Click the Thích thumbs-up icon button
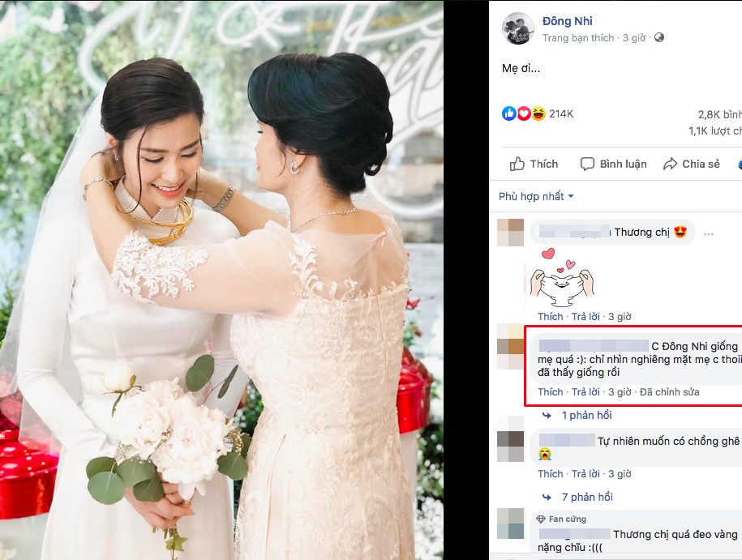Image resolution: width=742 pixels, height=560 pixels. click(x=517, y=164)
